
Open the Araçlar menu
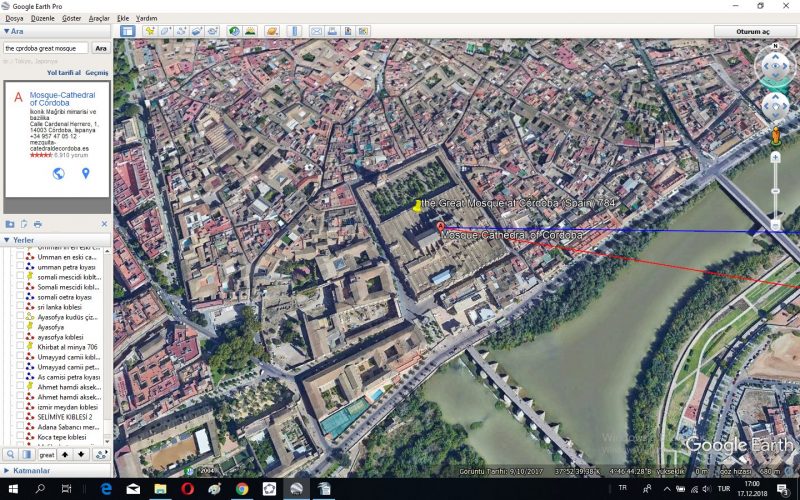coord(99,18)
